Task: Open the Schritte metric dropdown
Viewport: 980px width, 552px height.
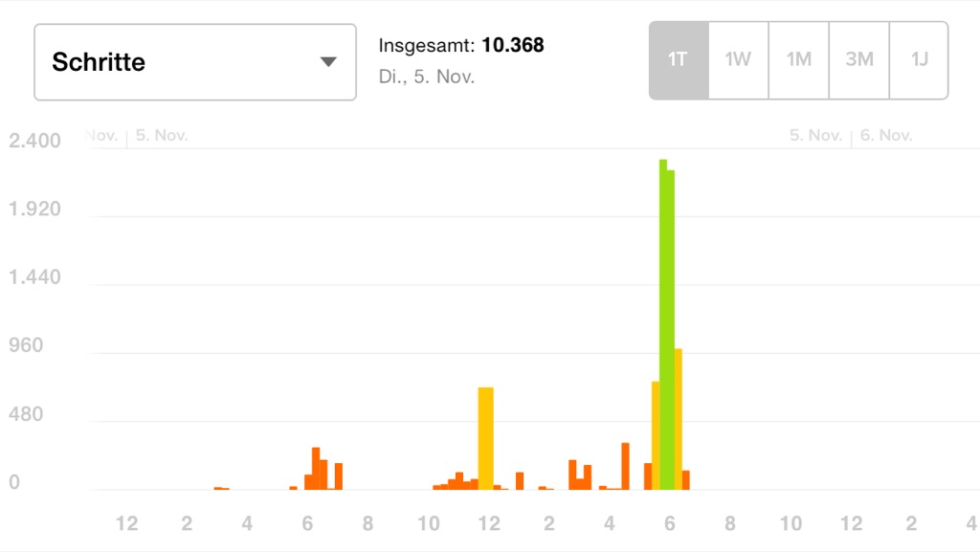Action: tap(195, 62)
